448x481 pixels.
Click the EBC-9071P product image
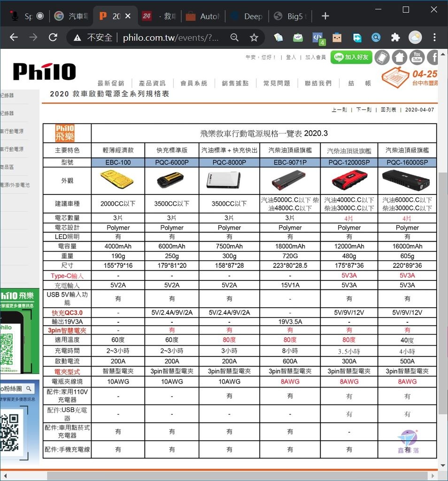pos(288,181)
